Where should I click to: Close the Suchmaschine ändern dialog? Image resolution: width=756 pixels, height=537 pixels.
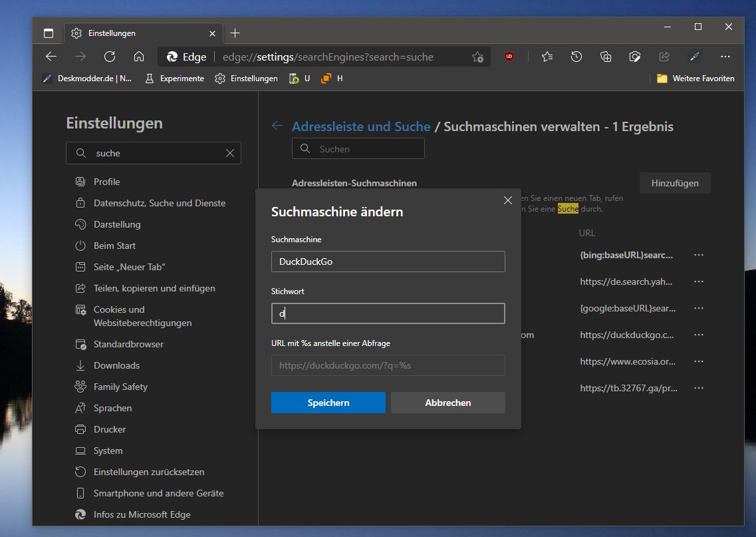click(x=508, y=200)
